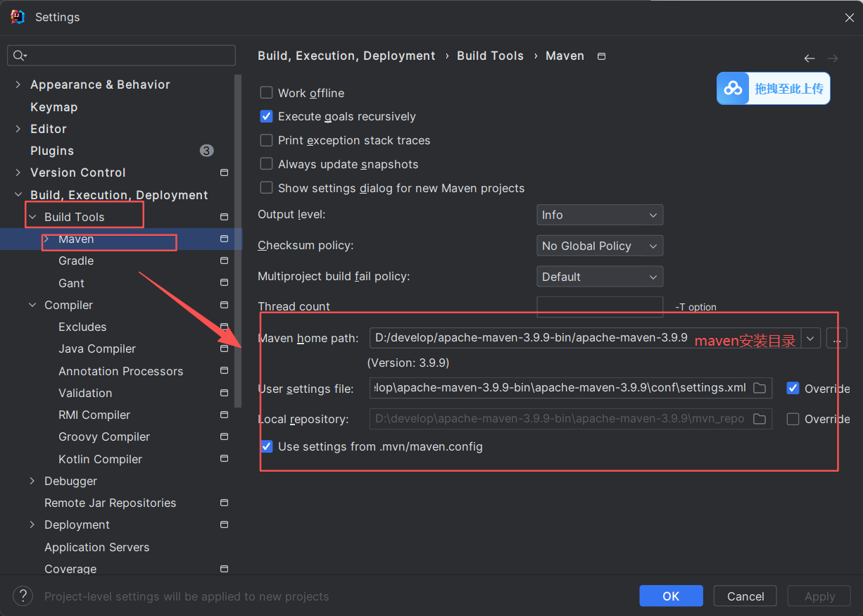The image size is (863, 616).
Task: Click the OK button
Action: 671,596
